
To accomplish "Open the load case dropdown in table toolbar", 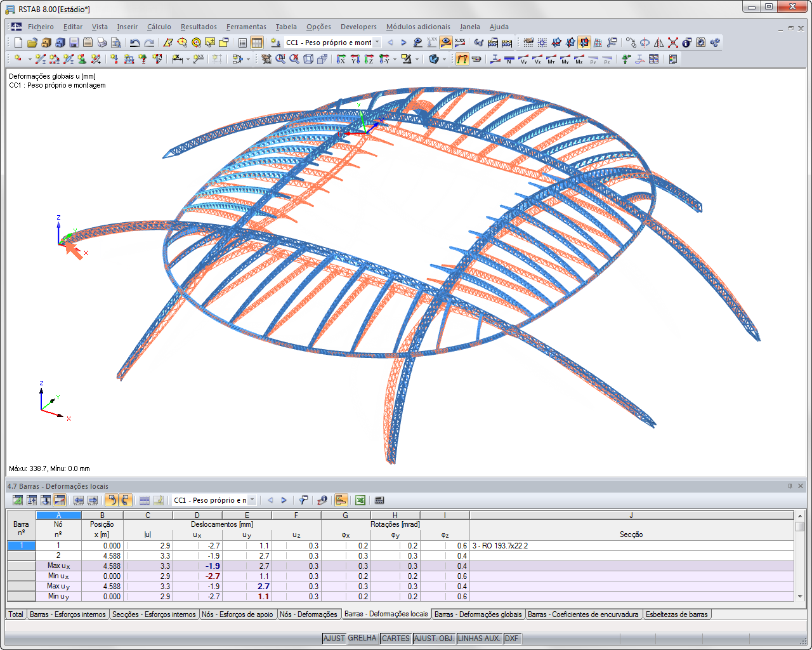I will tap(252, 500).
